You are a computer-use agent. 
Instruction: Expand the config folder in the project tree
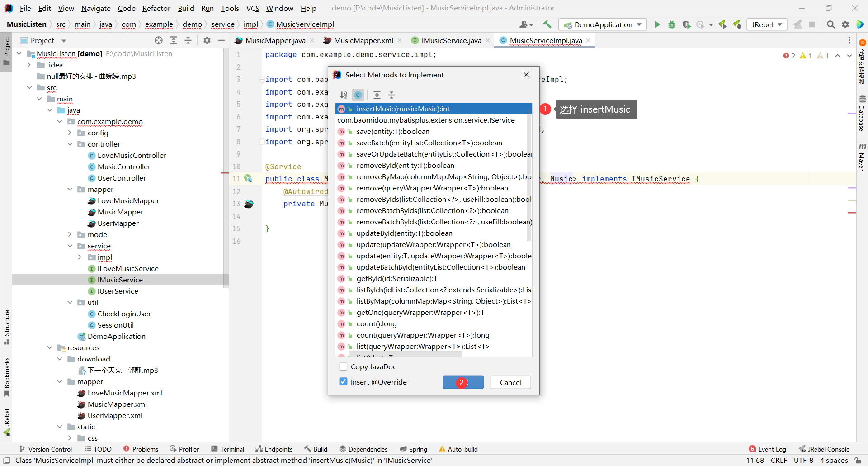(70, 133)
